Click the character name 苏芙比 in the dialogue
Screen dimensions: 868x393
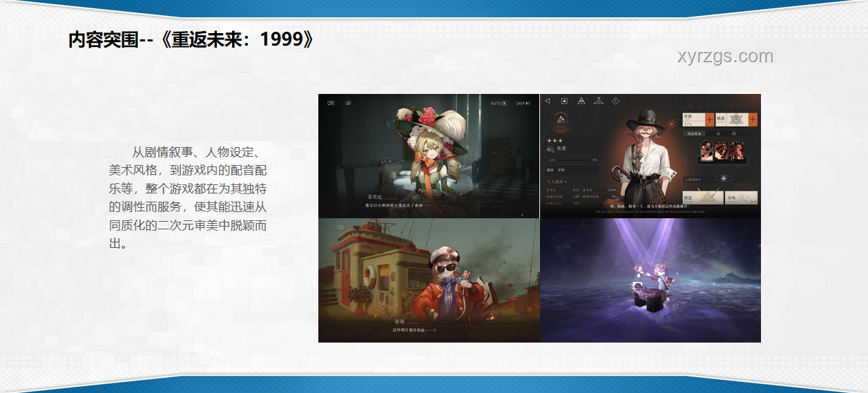pyautogui.click(x=375, y=197)
